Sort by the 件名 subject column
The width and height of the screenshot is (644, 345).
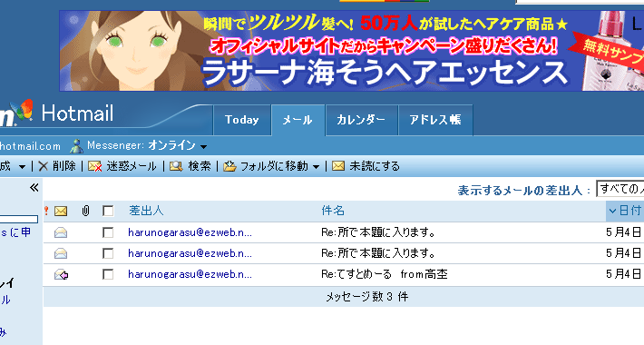click(333, 211)
